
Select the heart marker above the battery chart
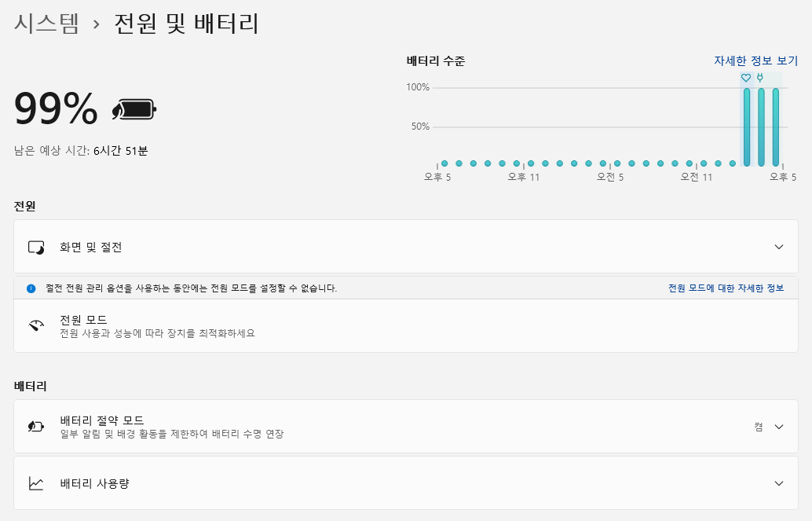click(745, 78)
